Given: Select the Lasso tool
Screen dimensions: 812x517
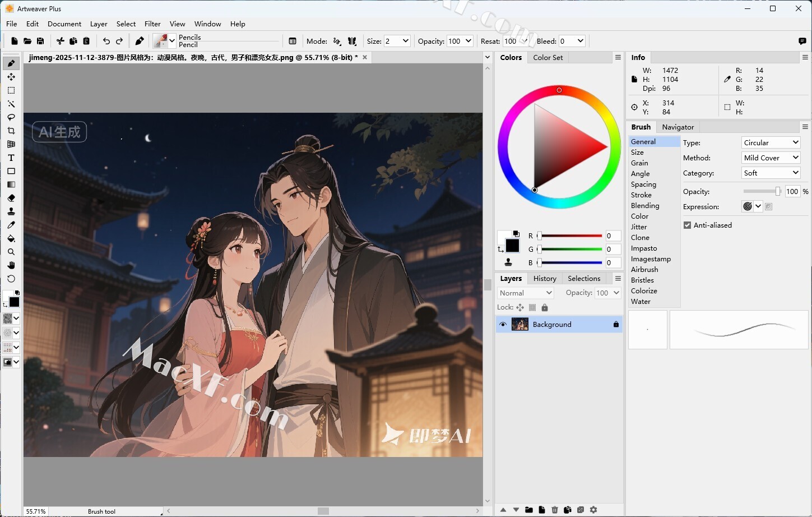Looking at the screenshot, I should pyautogui.click(x=11, y=118).
